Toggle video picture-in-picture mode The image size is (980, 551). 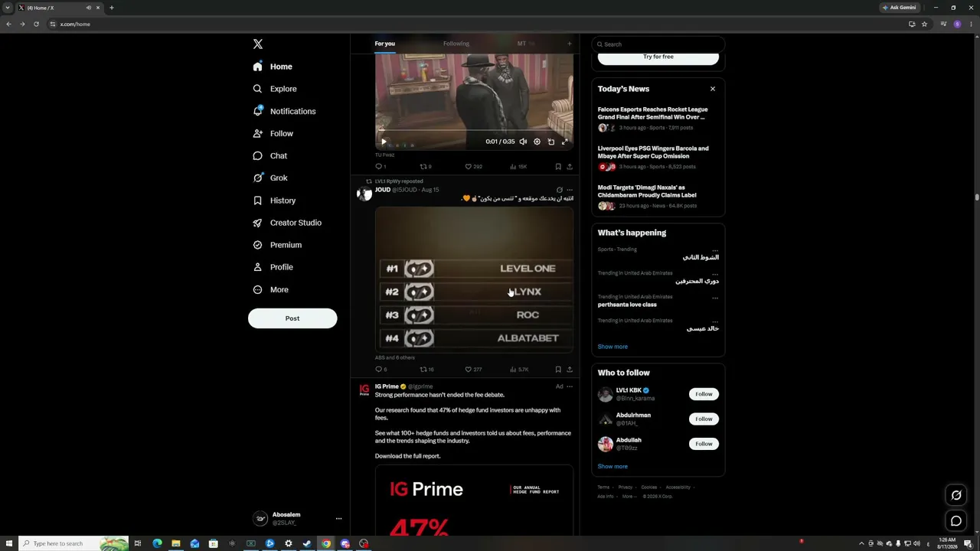(550, 142)
